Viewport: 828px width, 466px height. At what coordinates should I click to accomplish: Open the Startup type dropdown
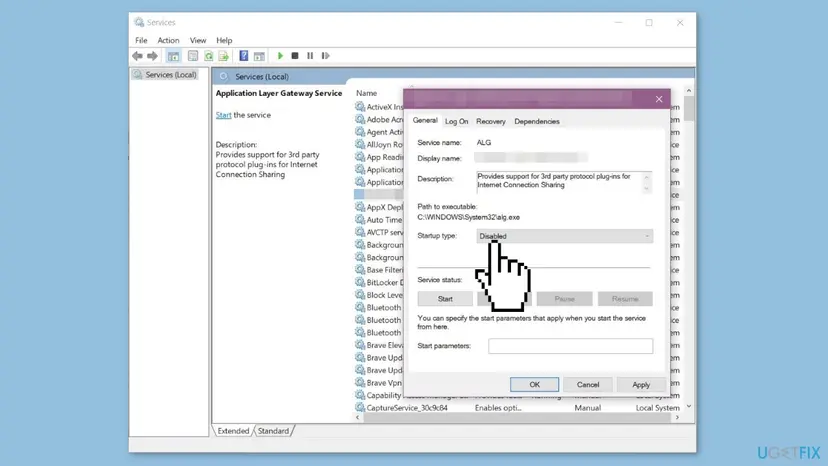point(564,236)
